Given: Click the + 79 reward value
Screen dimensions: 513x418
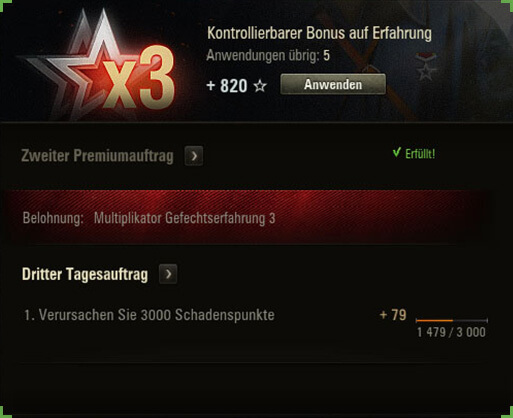Looking at the screenshot, I should tap(393, 315).
